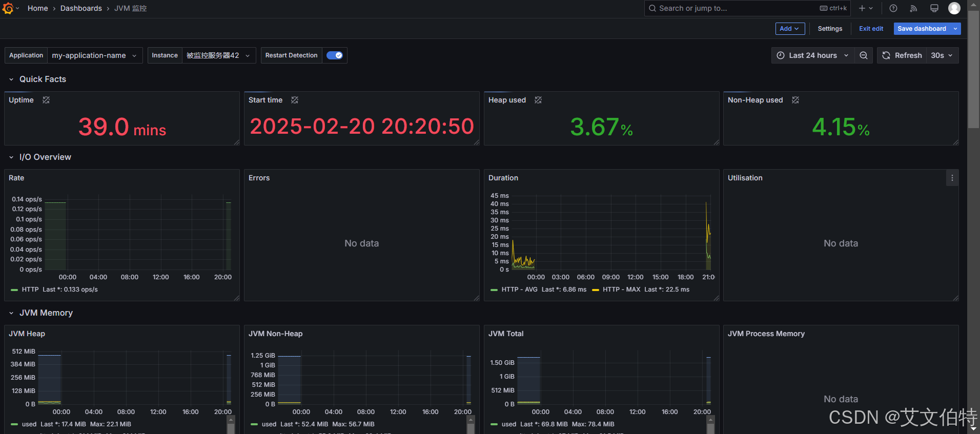Image resolution: width=980 pixels, height=434 pixels.
Task: Click the Uptime panel link icon
Action: pos(46,100)
